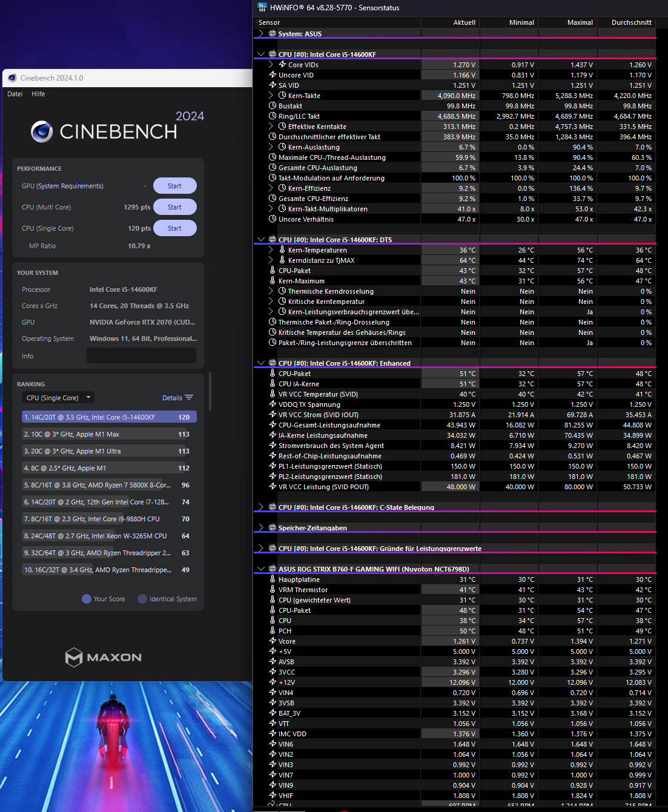Click the BAT_3V sensor row
Screen dimensions: 668x812
[x=455, y=713]
